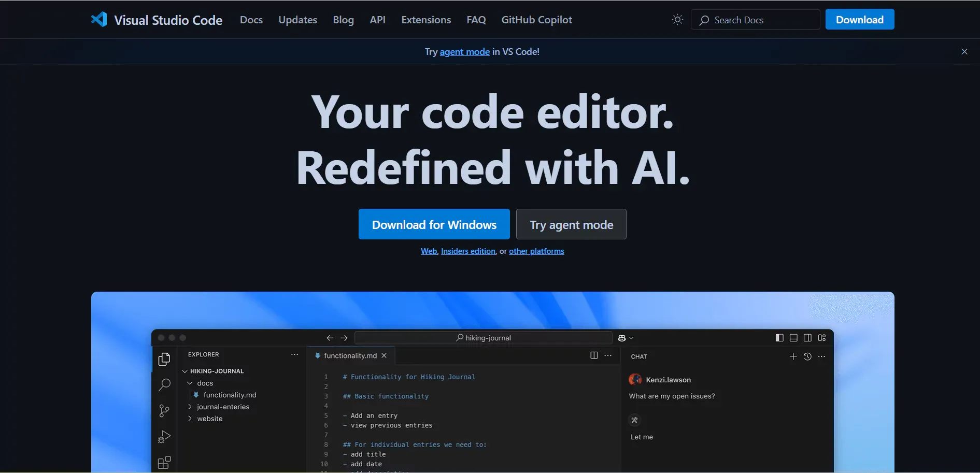Click '## Basic functionality' heading line

pyautogui.click(x=386, y=396)
